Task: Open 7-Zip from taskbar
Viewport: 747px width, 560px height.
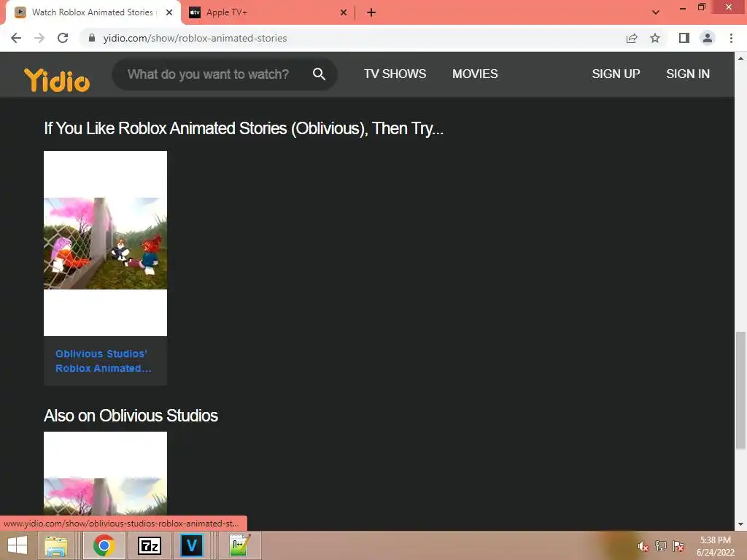Action: pyautogui.click(x=149, y=545)
